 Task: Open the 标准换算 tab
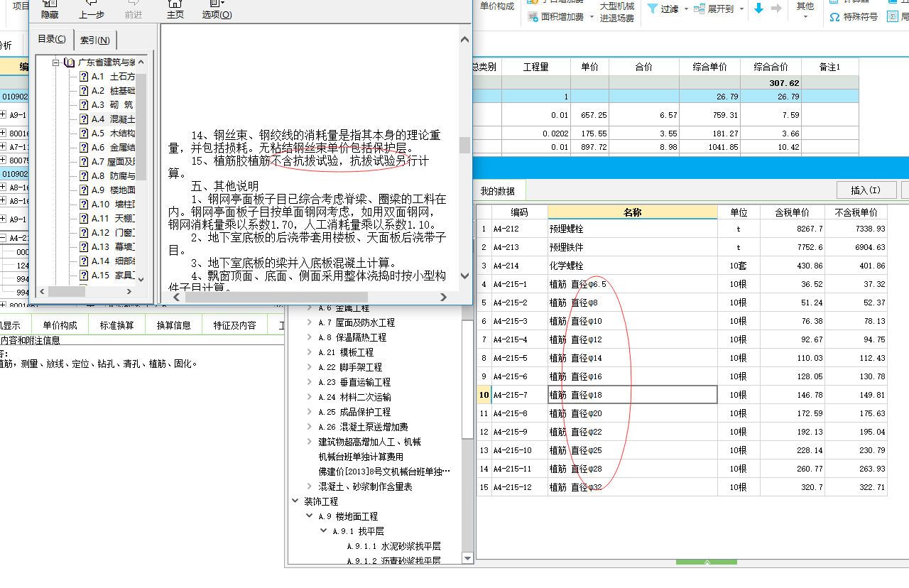pyautogui.click(x=117, y=325)
